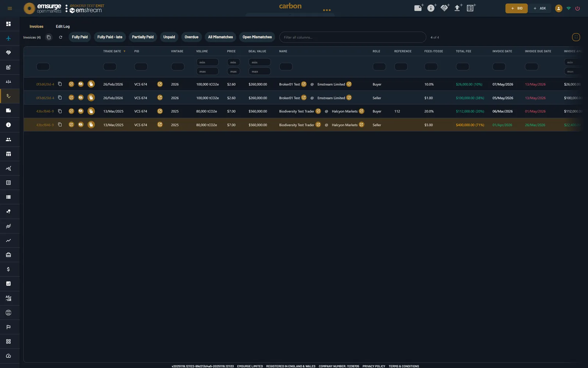The width and height of the screenshot is (588, 368).
Task: Switch to the Edit Log tab
Action: [x=62, y=26]
